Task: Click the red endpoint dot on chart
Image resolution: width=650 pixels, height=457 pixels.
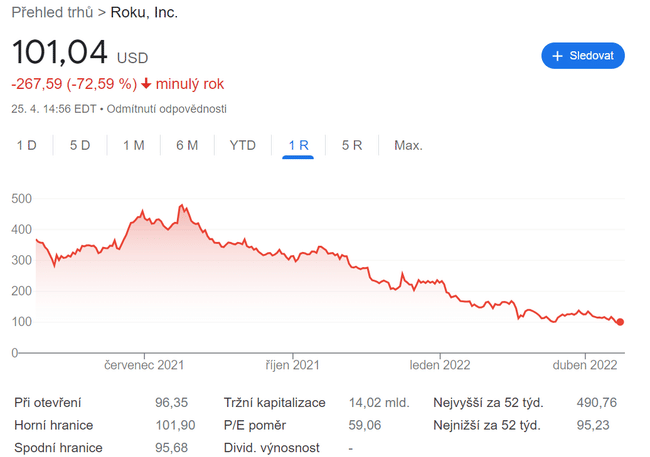Action: pos(620,322)
